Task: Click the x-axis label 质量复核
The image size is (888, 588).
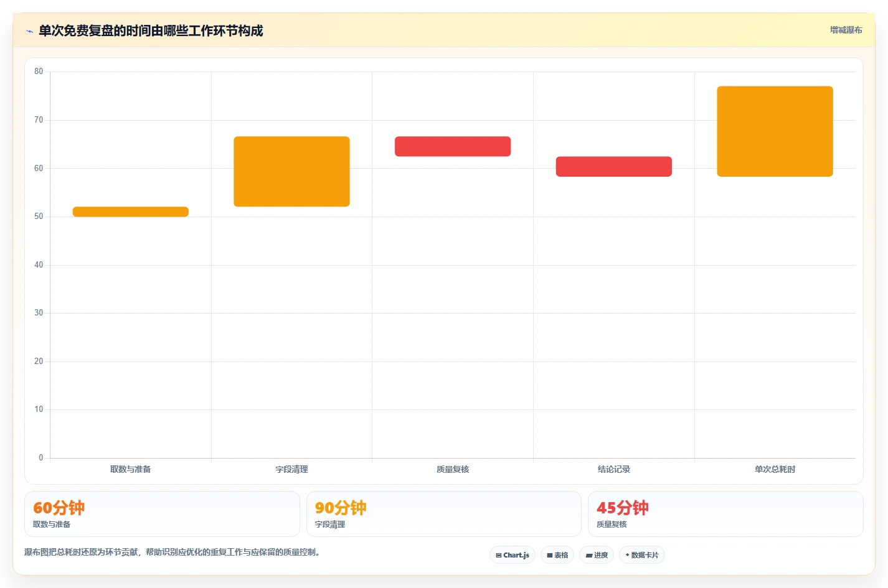Action: (453, 469)
